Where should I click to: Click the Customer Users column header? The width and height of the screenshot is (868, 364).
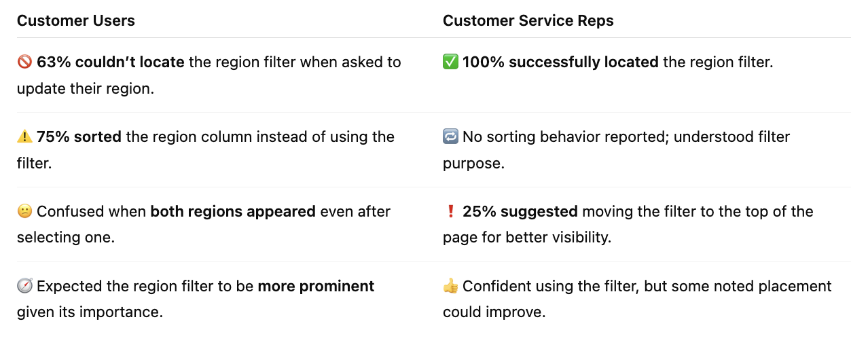click(x=76, y=21)
